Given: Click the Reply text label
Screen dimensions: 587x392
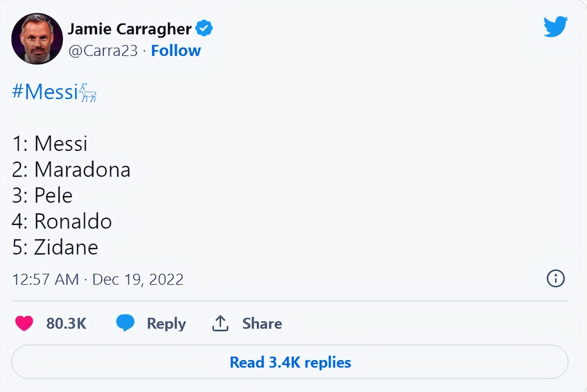Looking at the screenshot, I should click(166, 323).
